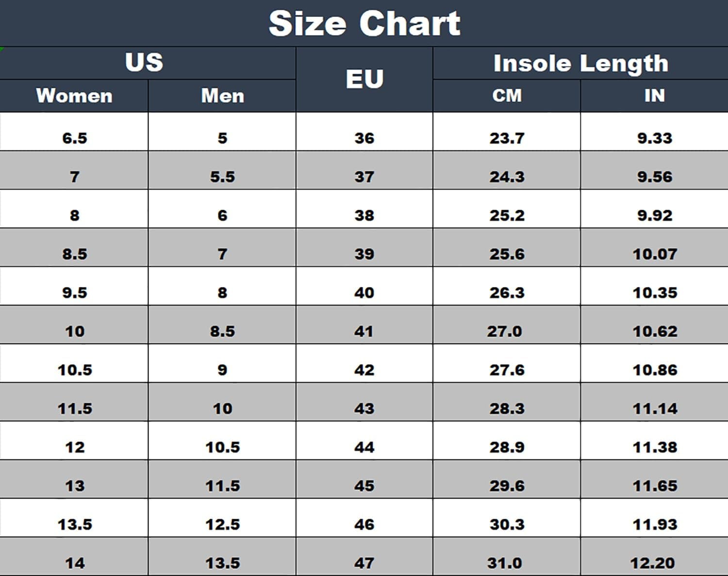
Task: Select EU size 36 cell
Action: click(x=364, y=138)
